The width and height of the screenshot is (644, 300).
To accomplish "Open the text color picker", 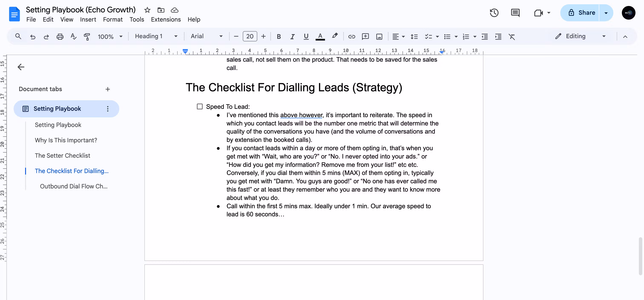I will coord(320,36).
